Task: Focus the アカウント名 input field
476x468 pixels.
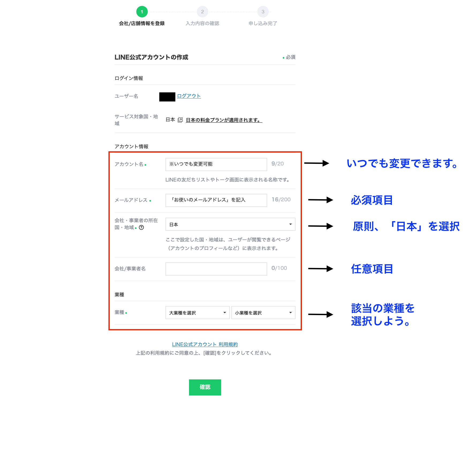Action: click(216, 164)
